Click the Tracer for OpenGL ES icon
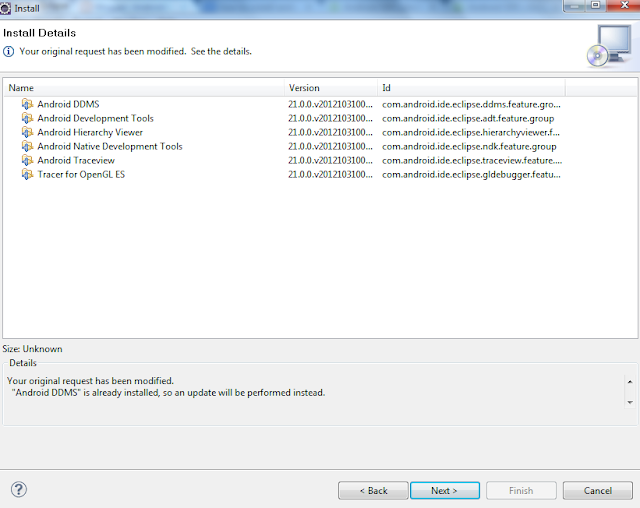 27,175
